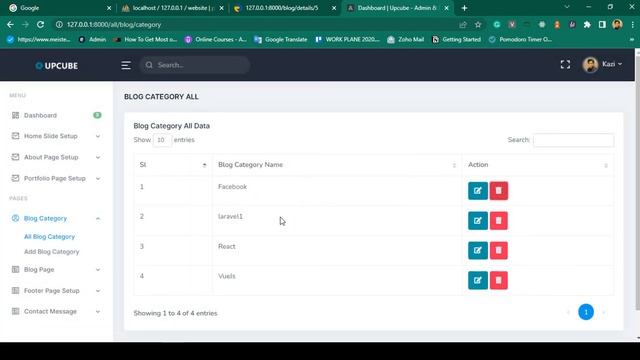Click Showing 1 to 4 of 4 entries text
This screenshot has width=640, height=360.
pos(176,313)
